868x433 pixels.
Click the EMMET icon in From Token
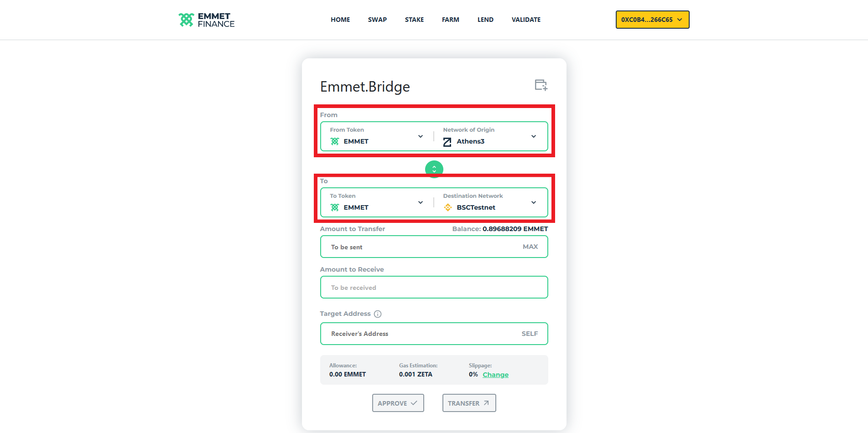pyautogui.click(x=335, y=142)
